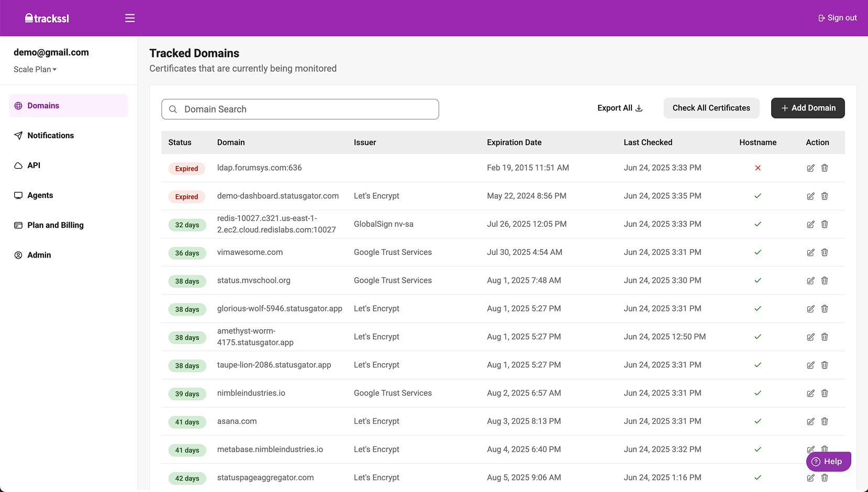Edit demo-dashboard.statusgator.com entry
This screenshot has width=868, height=492.
[810, 196]
